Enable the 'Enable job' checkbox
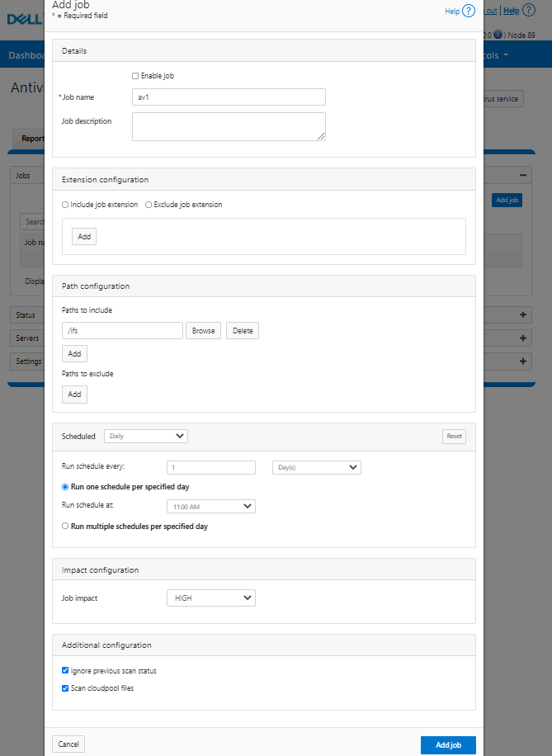 tap(135, 76)
